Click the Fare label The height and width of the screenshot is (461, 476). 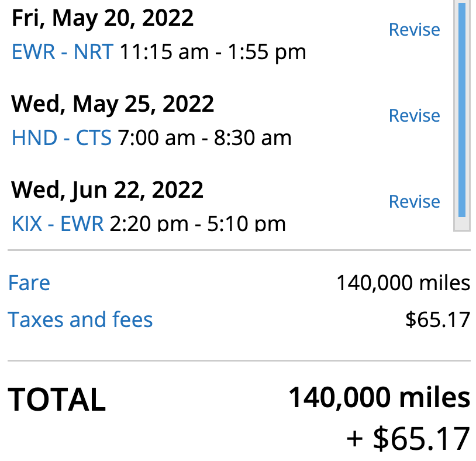click(29, 283)
